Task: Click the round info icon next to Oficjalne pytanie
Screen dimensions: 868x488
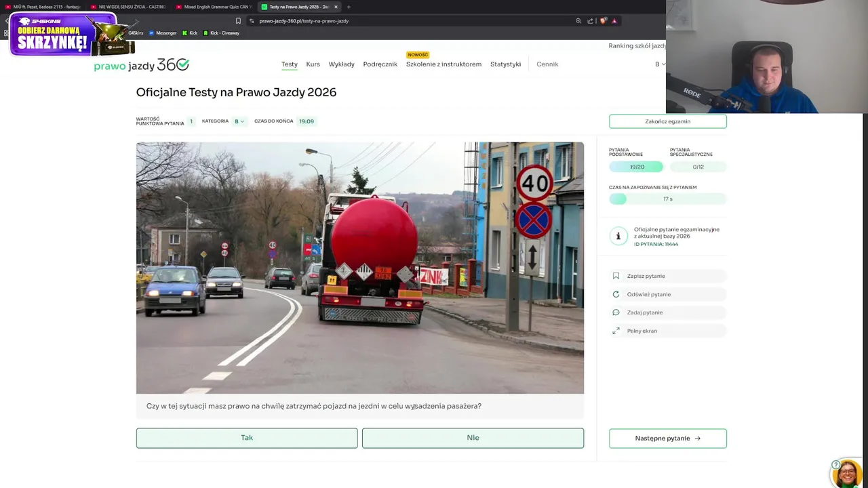Action: pos(618,236)
